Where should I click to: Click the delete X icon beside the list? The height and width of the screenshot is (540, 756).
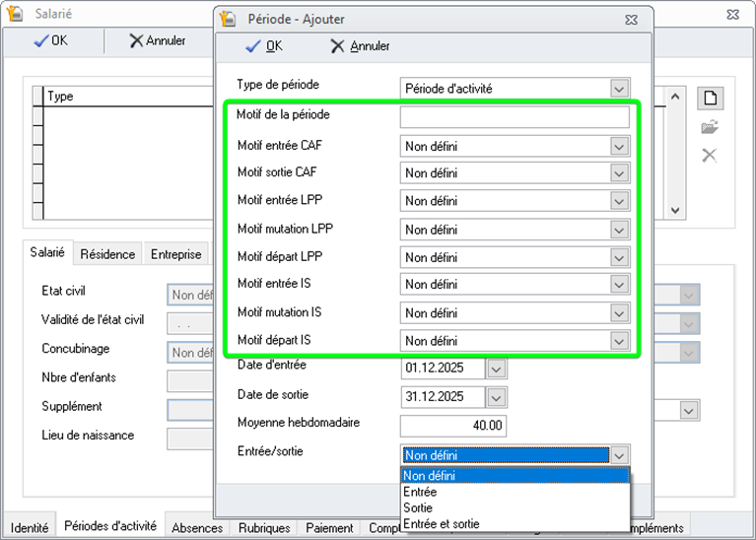pos(709,156)
